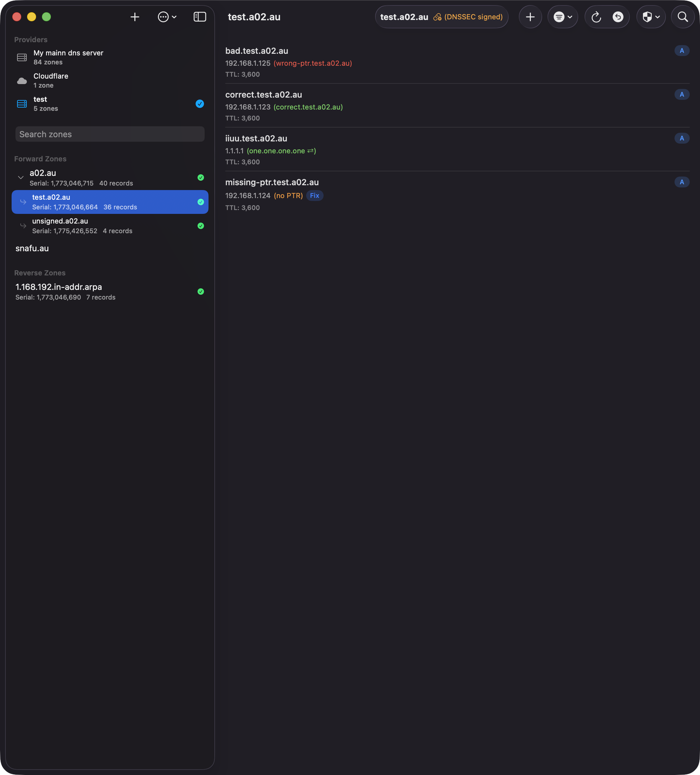This screenshot has height=775, width=700.
Task: Click subzone arrow icon beside test.a02.au
Action: [23, 202]
